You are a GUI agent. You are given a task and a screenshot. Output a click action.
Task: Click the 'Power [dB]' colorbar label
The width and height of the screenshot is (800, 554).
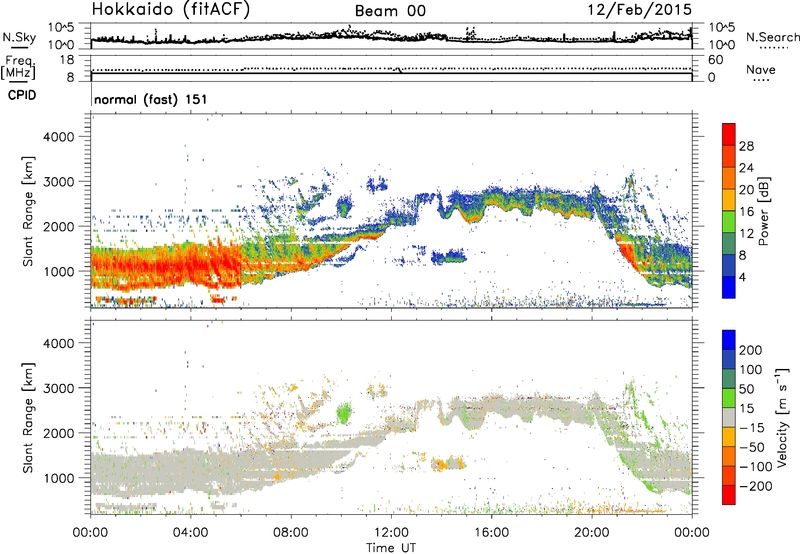tap(763, 211)
